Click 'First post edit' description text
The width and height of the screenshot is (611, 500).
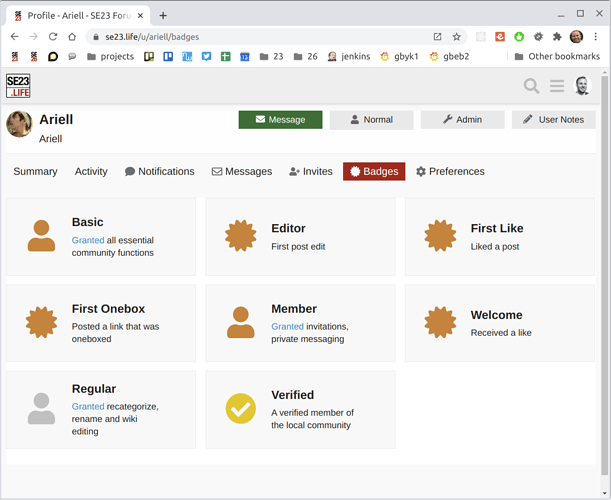click(298, 247)
